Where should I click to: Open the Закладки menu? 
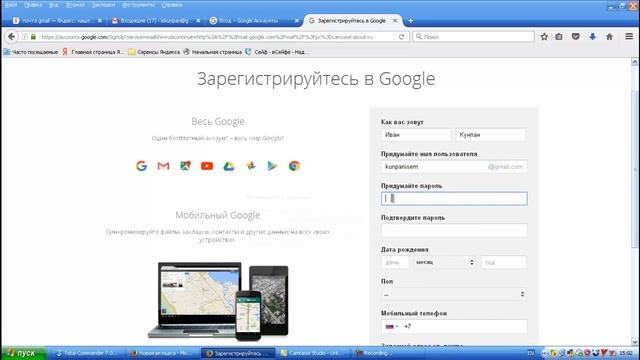[x=103, y=5]
